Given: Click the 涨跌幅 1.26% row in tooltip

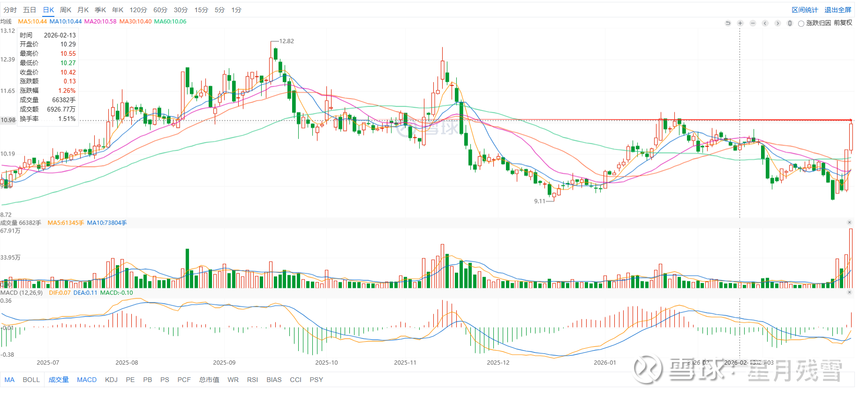Looking at the screenshot, I should point(47,90).
